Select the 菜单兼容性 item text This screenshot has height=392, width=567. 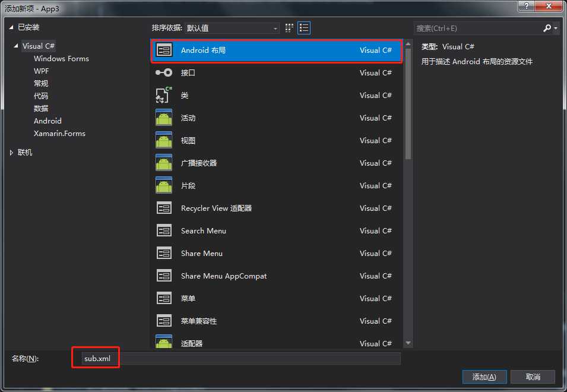coord(199,321)
